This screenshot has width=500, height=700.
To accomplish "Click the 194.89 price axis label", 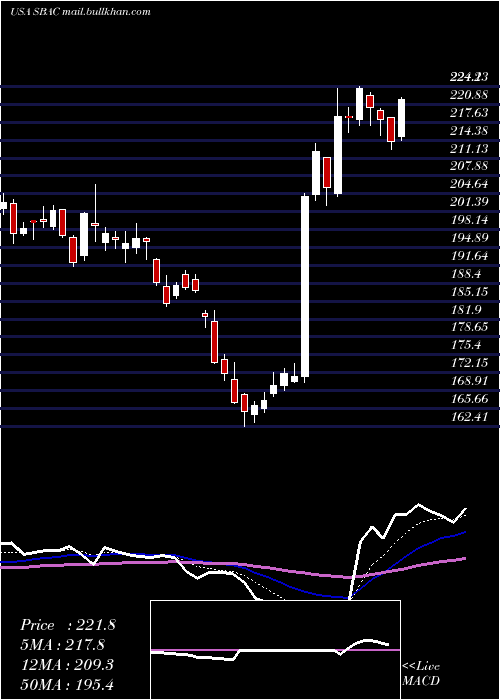I will (x=469, y=238).
